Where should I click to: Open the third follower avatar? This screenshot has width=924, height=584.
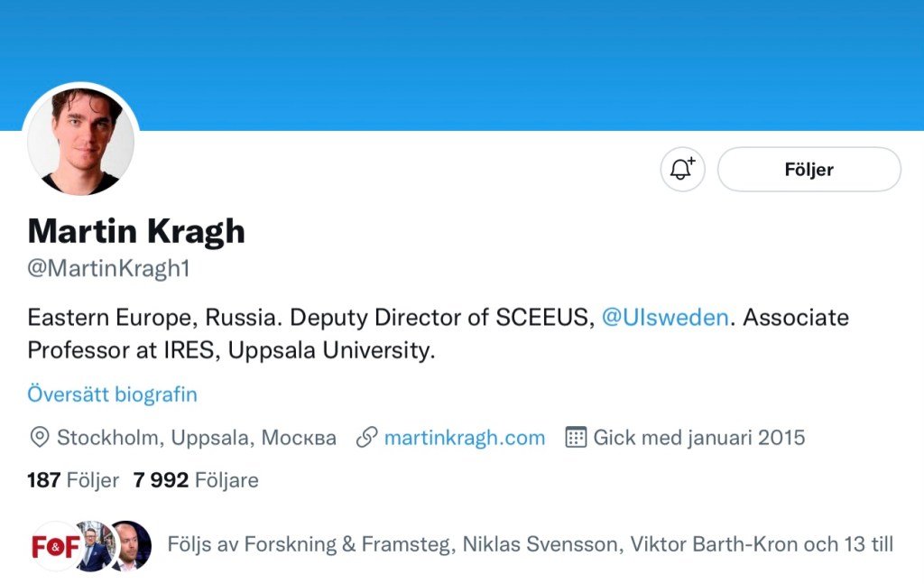(x=131, y=546)
